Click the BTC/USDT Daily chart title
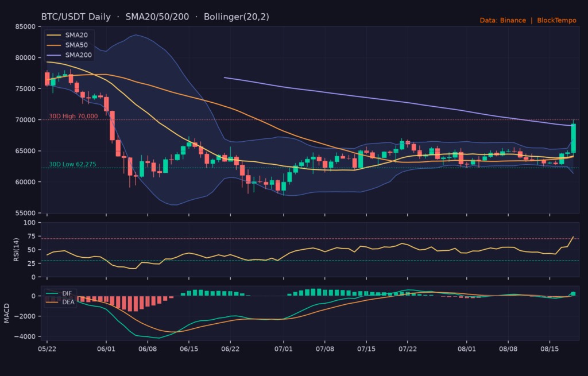The height and width of the screenshot is (376, 588). [155, 17]
